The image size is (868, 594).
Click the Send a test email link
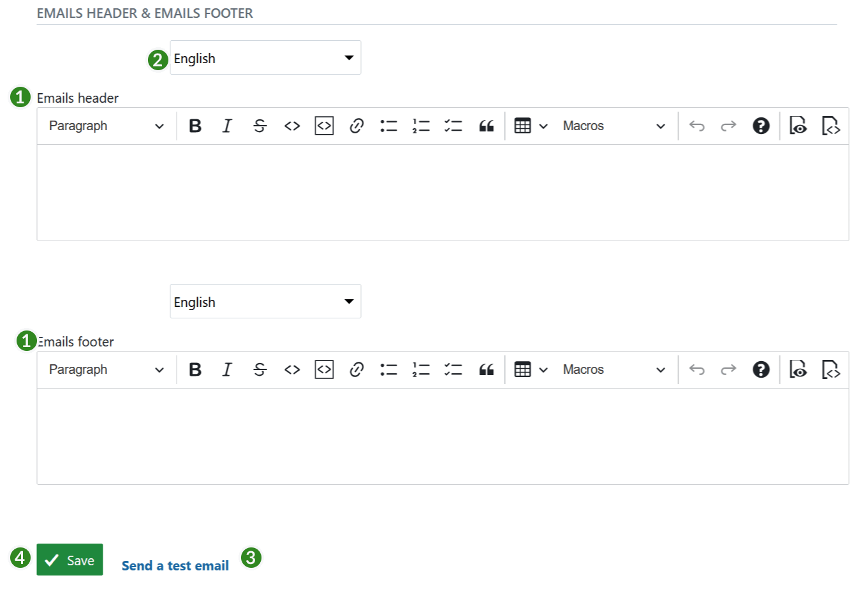[175, 565]
